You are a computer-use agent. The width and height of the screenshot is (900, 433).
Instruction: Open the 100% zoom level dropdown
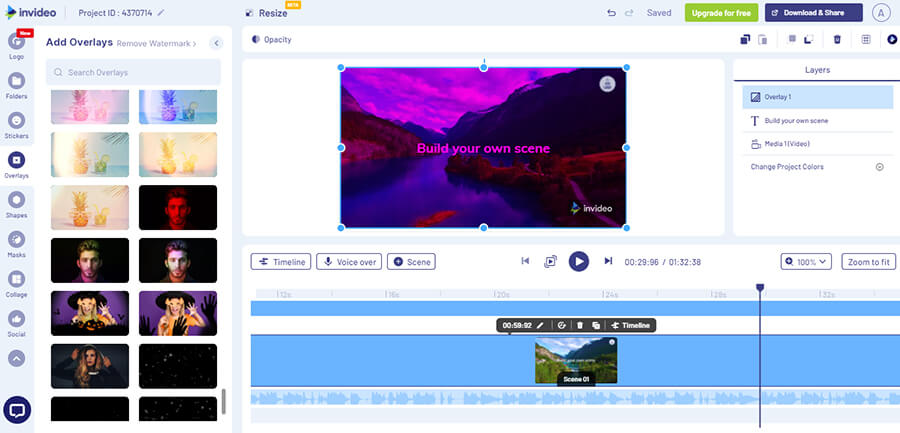(x=806, y=261)
